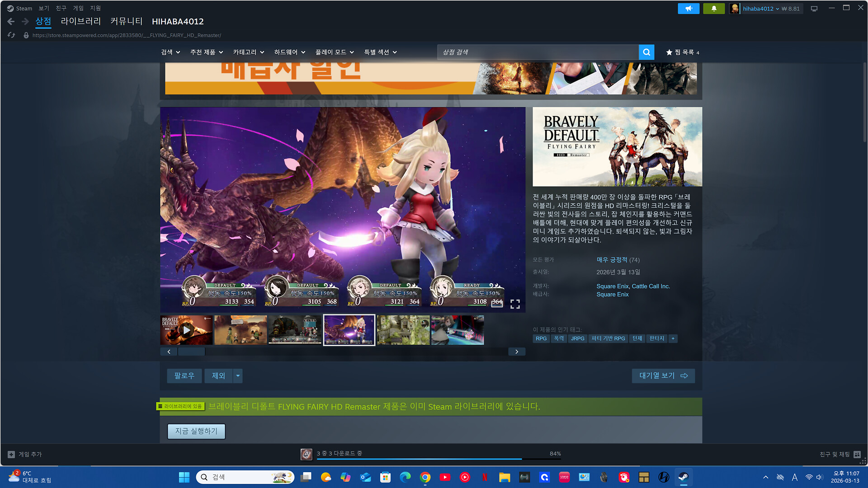The height and width of the screenshot is (488, 868).
Task: Click the announcements megaphone icon
Action: tap(688, 9)
